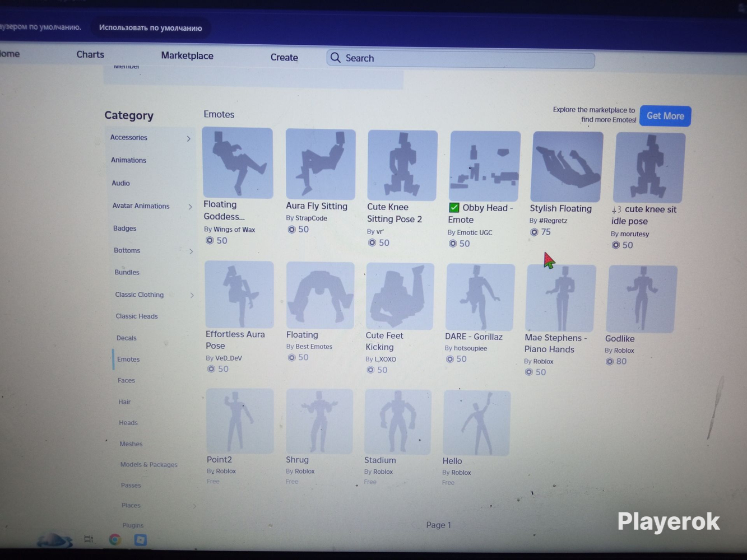This screenshot has width=747, height=560.
Task: Click the Get More button
Action: (665, 116)
